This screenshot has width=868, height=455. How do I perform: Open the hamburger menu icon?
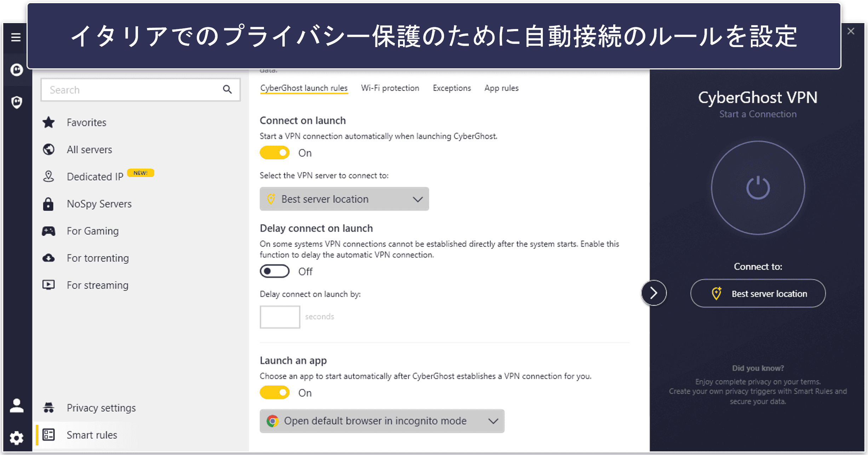[16, 37]
